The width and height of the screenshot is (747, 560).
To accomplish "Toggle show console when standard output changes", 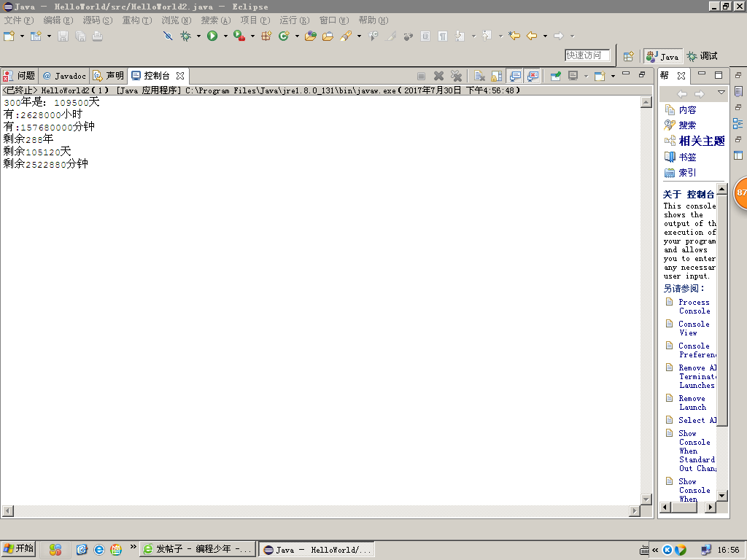I will 516,76.
